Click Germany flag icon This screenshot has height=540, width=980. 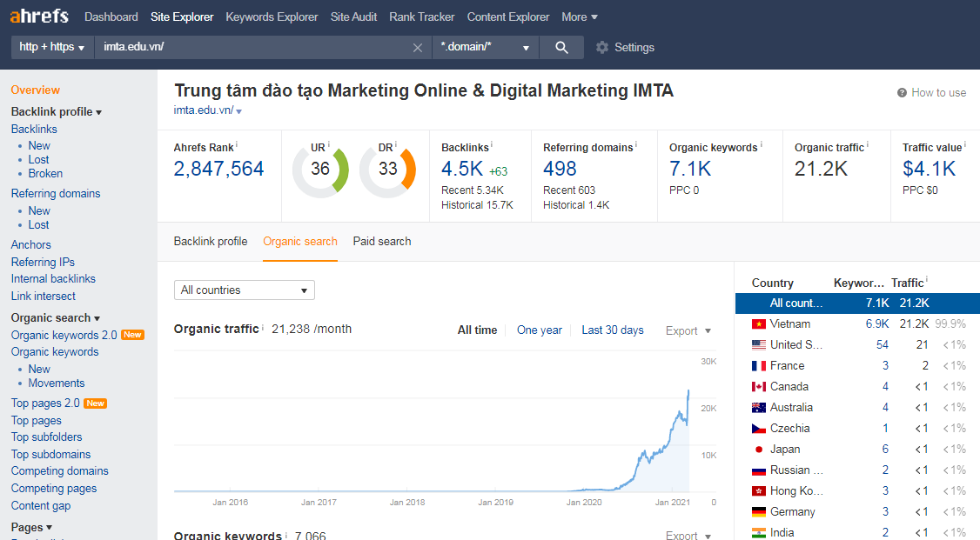(x=759, y=512)
